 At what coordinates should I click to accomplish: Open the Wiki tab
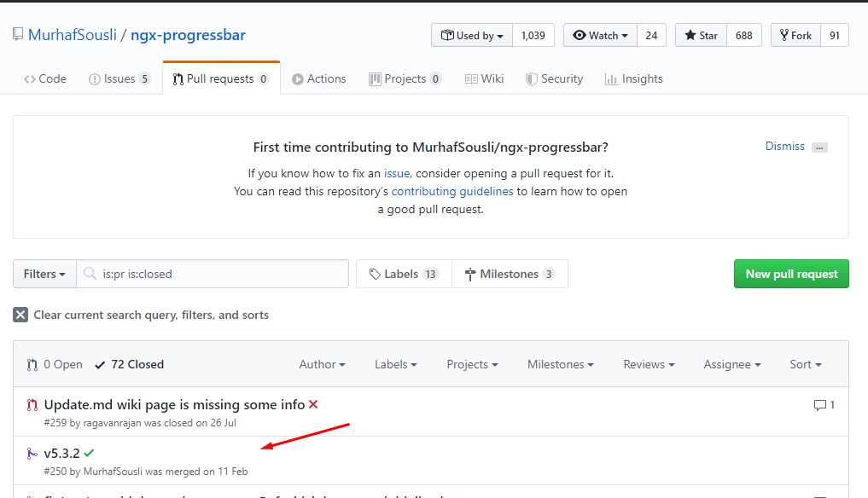(485, 78)
